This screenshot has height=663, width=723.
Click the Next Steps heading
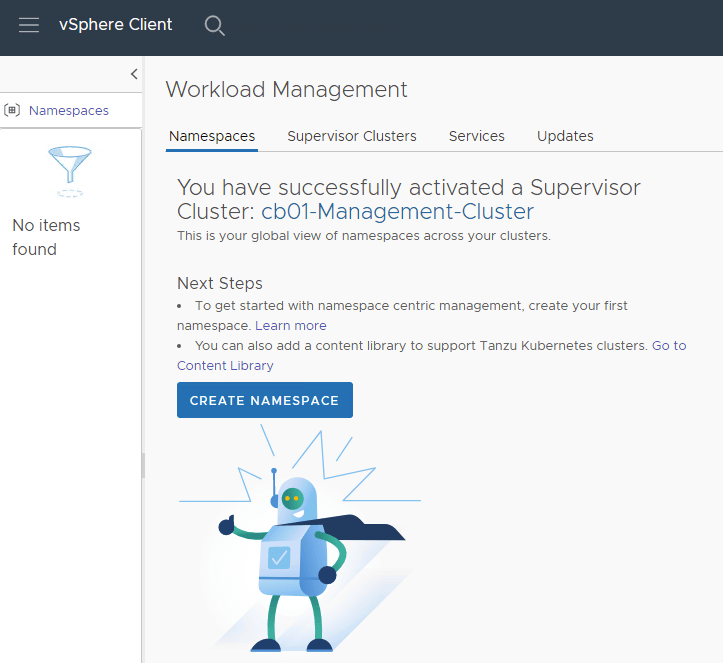(x=219, y=283)
